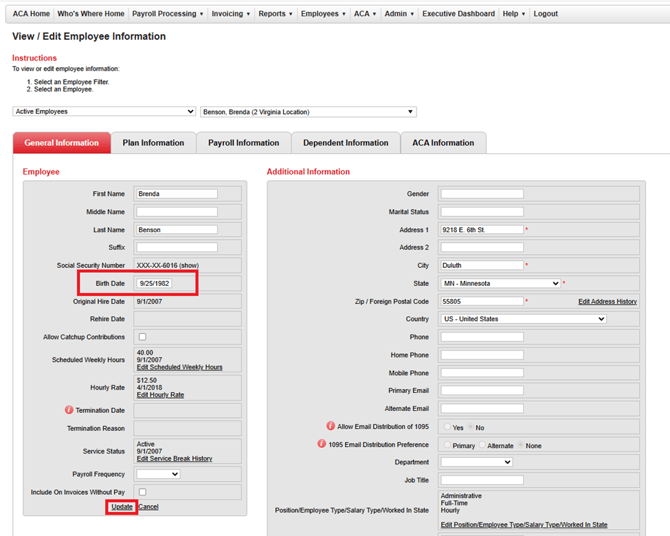Click info icon beside 1095 Email Distribution Preference
Viewport: 670px width, 536px height.
pyautogui.click(x=322, y=445)
